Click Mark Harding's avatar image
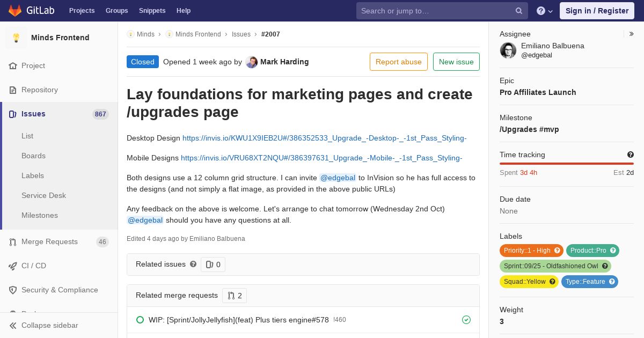 252,62
